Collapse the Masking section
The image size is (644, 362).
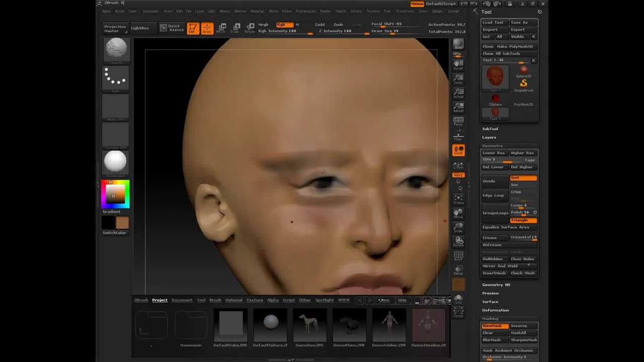(490, 319)
